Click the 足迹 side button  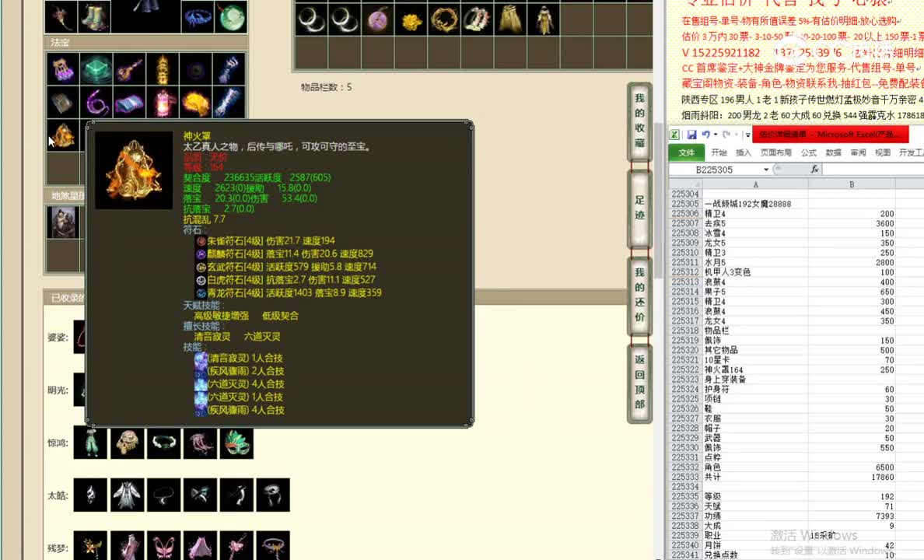click(639, 208)
